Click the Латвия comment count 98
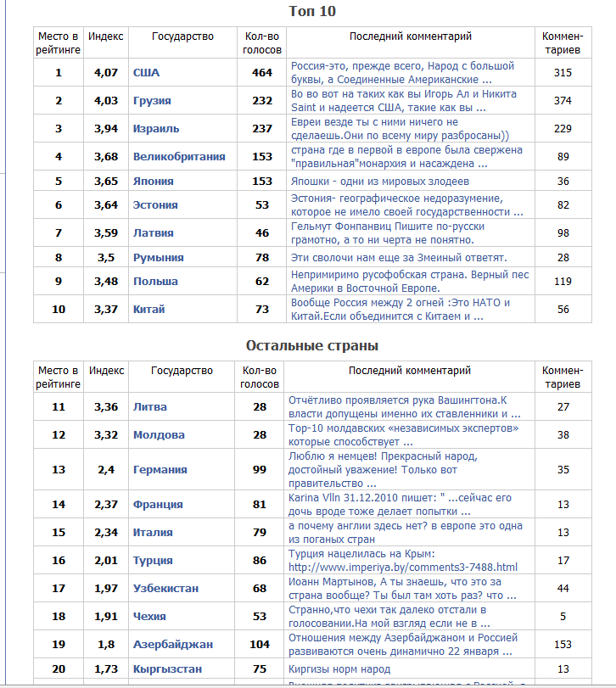This screenshot has width=616, height=688. 563,233
